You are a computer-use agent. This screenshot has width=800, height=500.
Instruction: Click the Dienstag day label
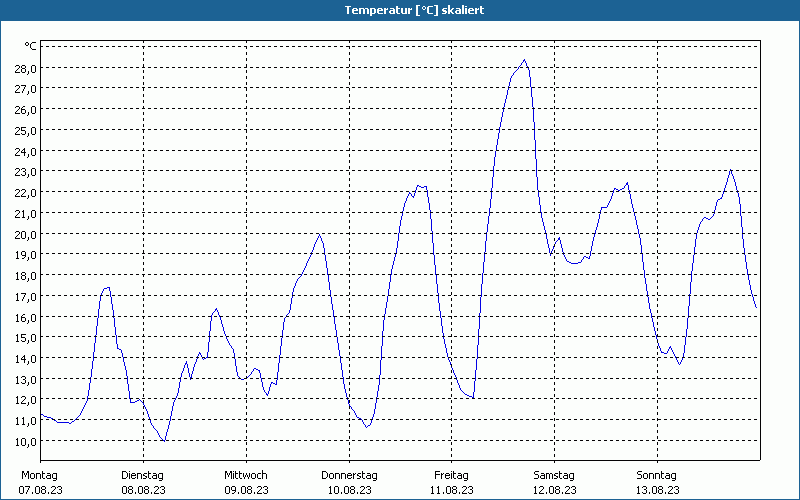coord(142,476)
